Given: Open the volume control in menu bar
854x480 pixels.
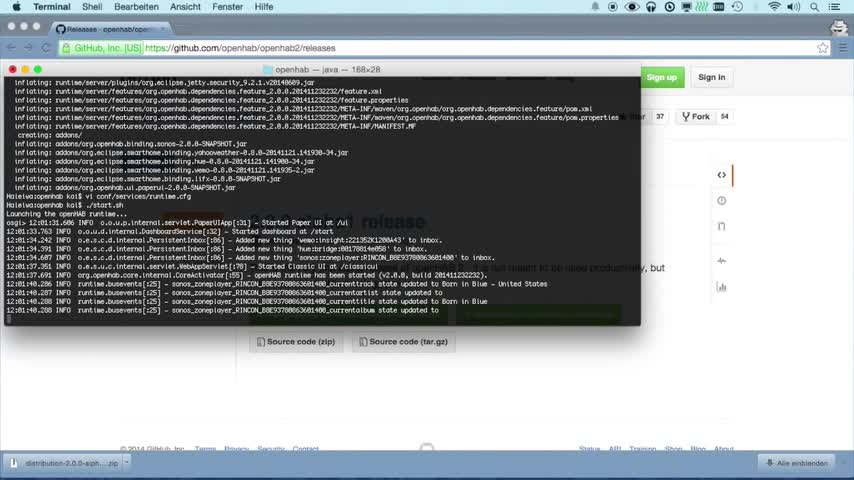Looking at the screenshot, I should click(794, 7).
